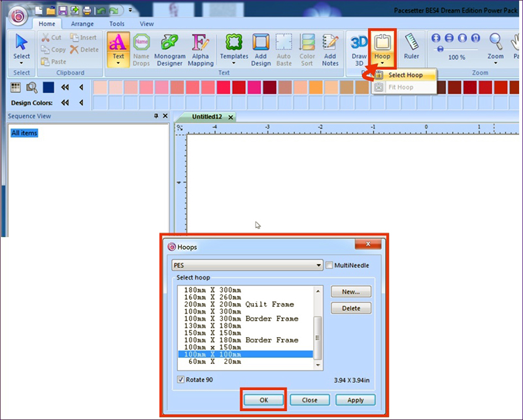
Task: Click OK in the Hoops dialog
Action: coord(263,400)
